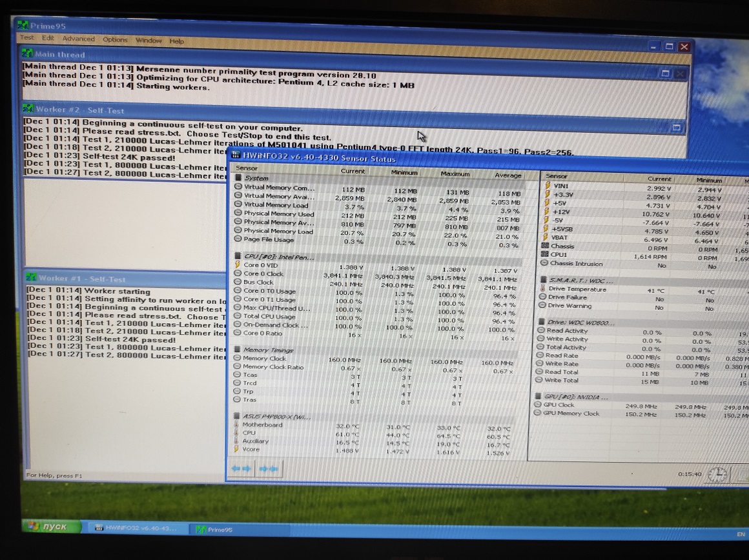
Task: Click the fan icon next to Chassis
Action: pyautogui.click(x=545, y=245)
